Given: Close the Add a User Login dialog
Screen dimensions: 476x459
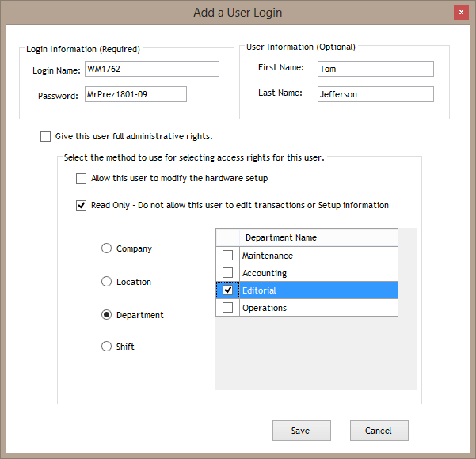Looking at the screenshot, I should [x=460, y=13].
